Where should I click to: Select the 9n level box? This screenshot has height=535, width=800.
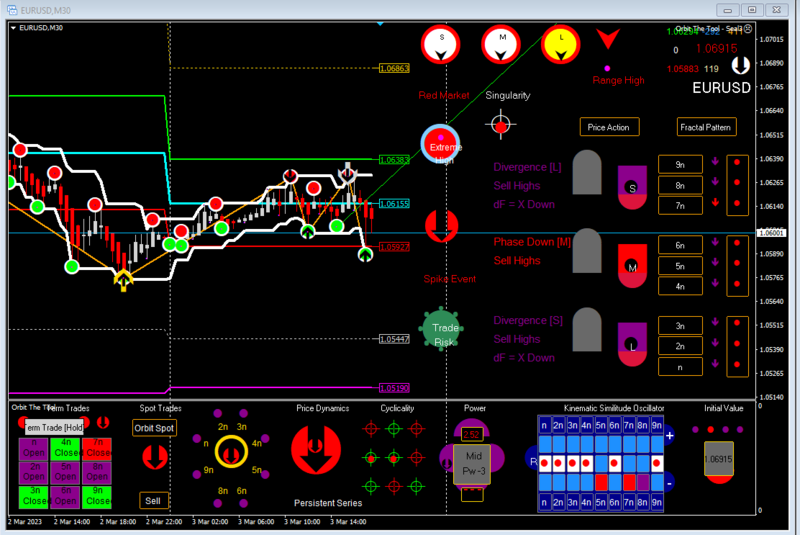(x=680, y=165)
